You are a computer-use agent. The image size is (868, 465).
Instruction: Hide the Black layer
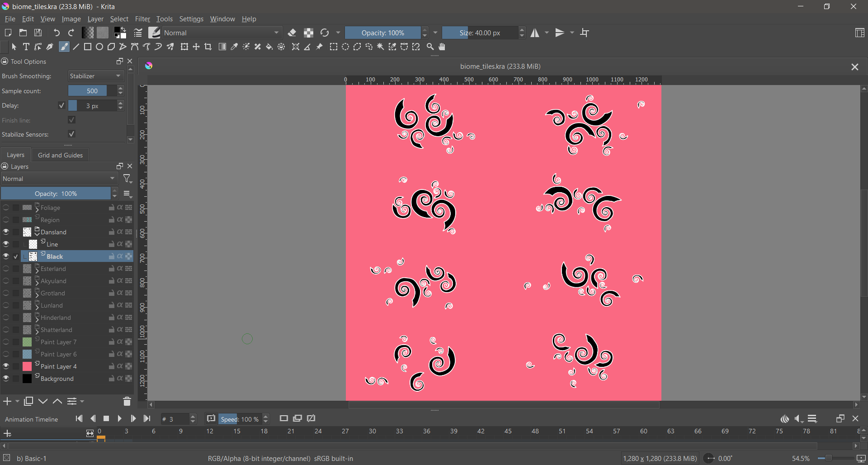pos(6,256)
